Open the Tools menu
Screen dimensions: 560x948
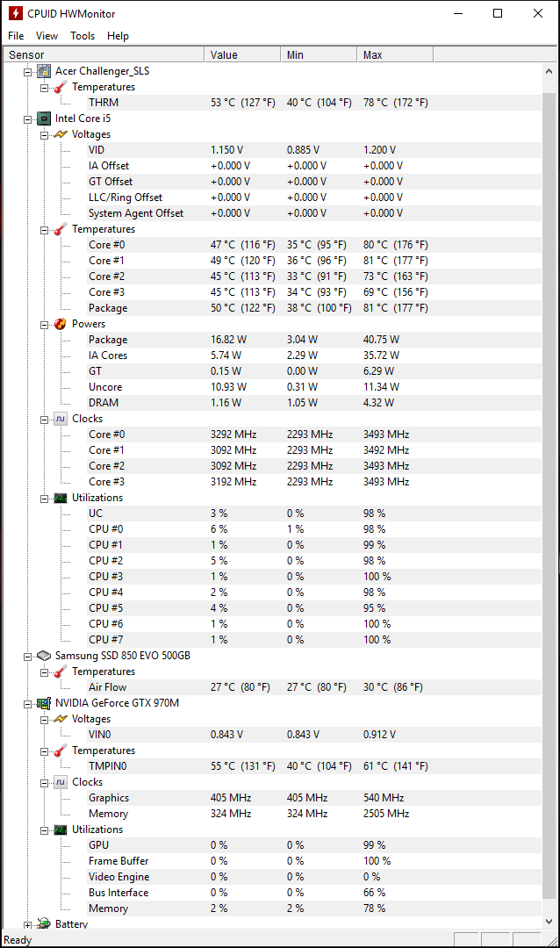(x=83, y=36)
